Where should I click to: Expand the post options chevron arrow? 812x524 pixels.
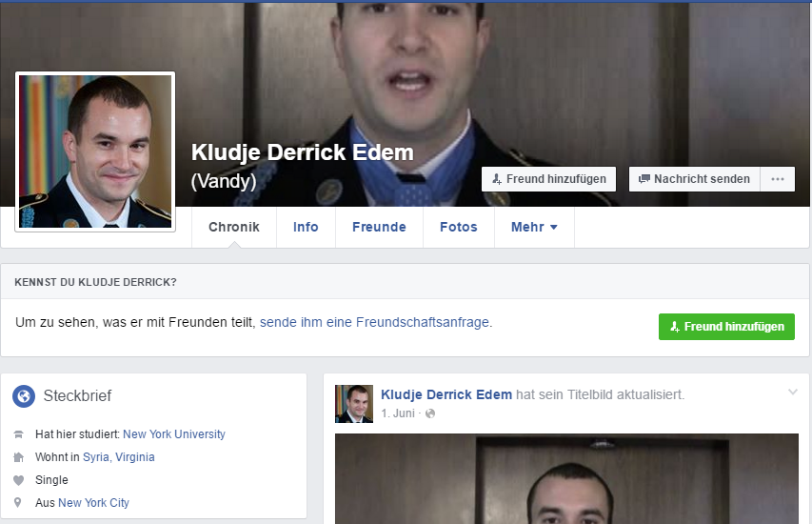pyautogui.click(x=793, y=393)
